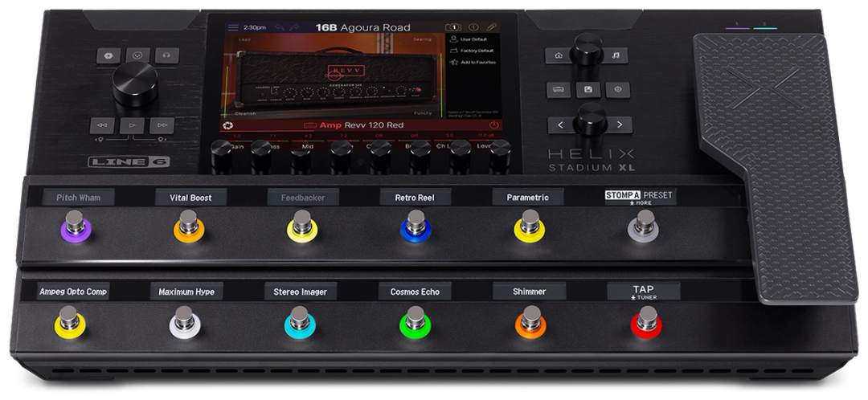868x400 pixels.
Task: Tap the -11.0 dB Level value
Action: coord(486,136)
